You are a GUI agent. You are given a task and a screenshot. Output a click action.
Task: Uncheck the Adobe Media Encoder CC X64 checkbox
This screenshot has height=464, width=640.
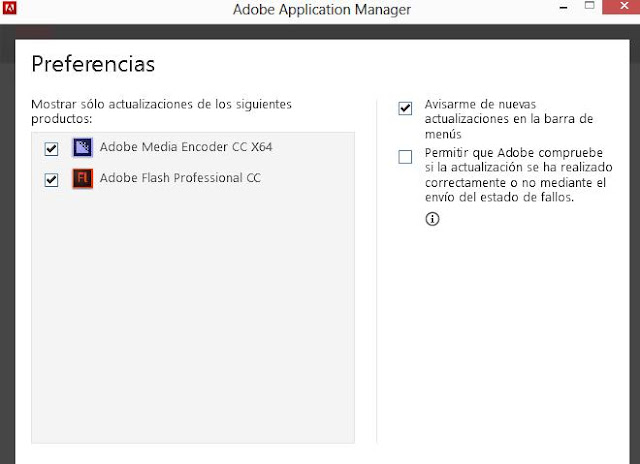click(52, 149)
